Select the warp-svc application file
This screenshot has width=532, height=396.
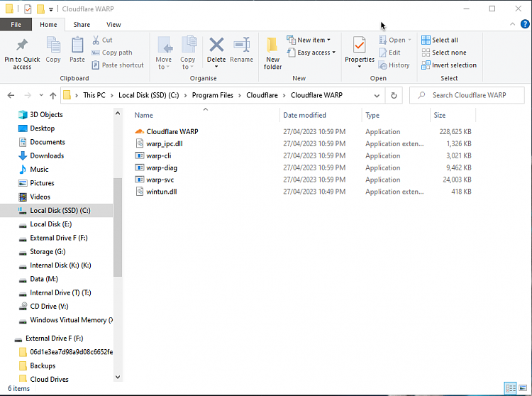click(162, 180)
